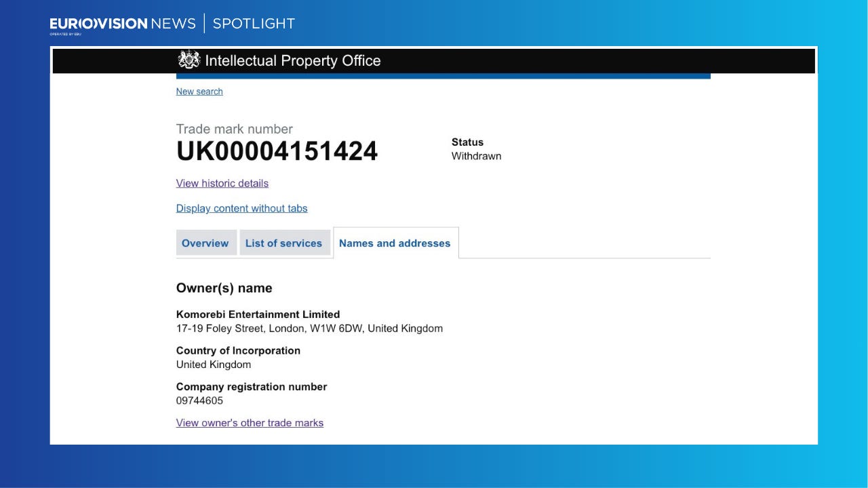Open View owner's other trade marks

(250, 423)
